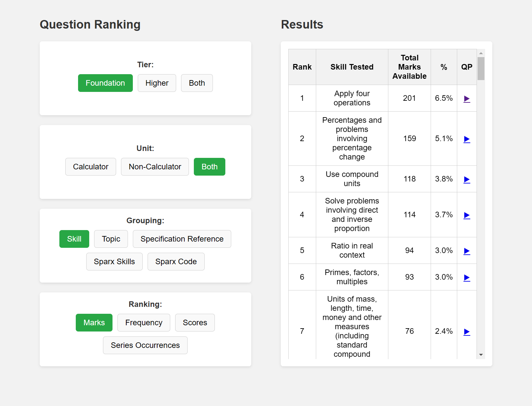Select the Calculator unit
Screen dimensions: 532x406
click(91, 167)
